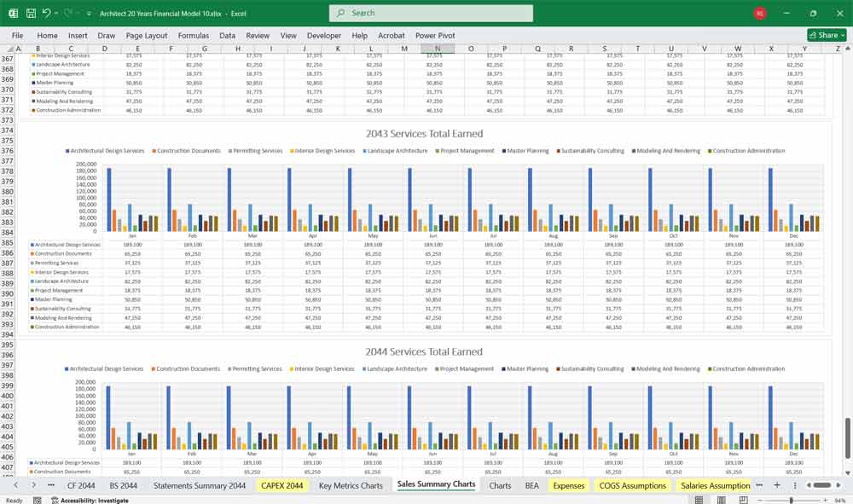
Task: Open Page Break Preview from status bar
Action: click(x=742, y=500)
